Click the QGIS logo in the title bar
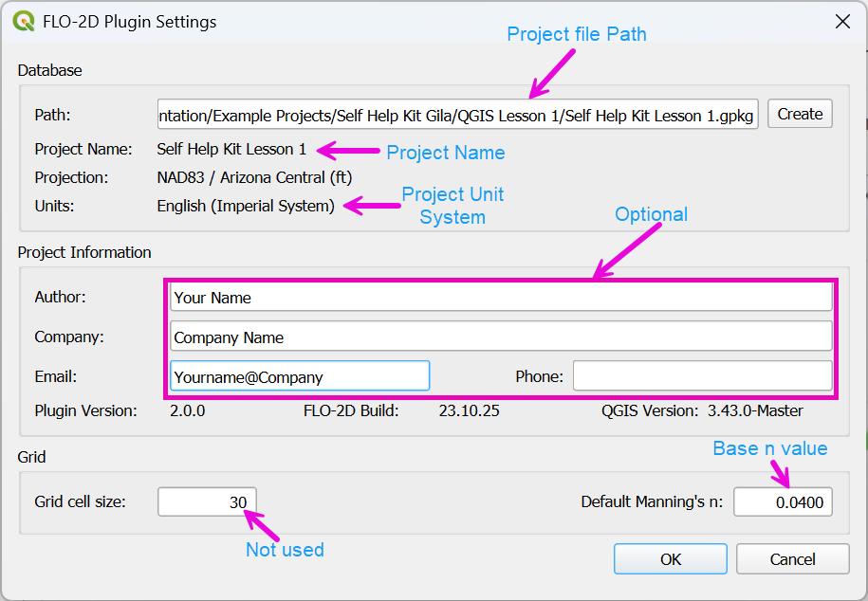Screen dimensions: 868x601 (24, 21)
